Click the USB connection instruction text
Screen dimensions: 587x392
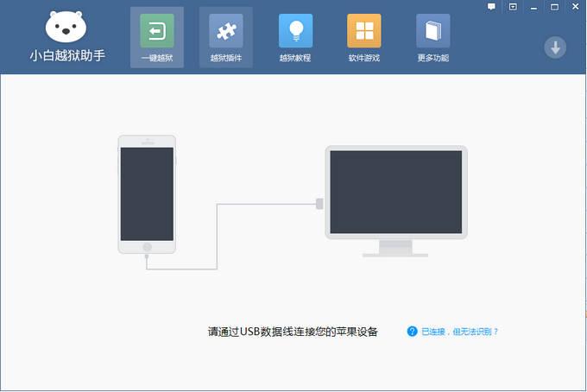click(293, 332)
